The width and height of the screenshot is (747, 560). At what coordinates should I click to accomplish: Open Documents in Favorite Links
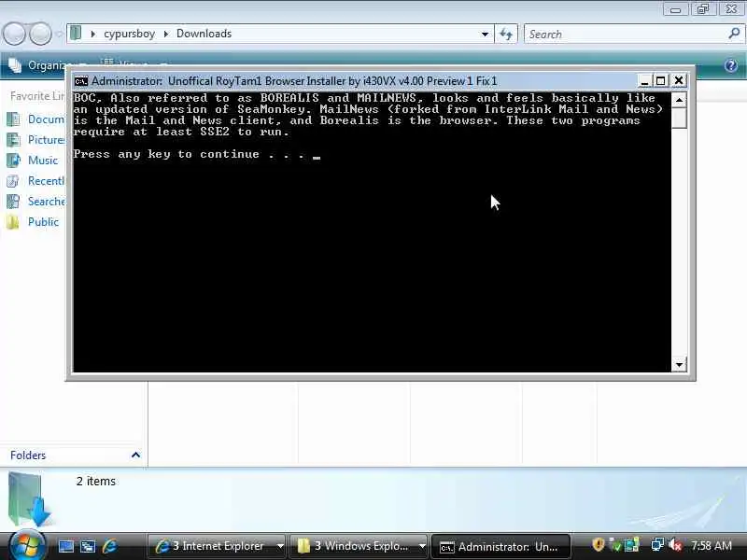pos(45,119)
